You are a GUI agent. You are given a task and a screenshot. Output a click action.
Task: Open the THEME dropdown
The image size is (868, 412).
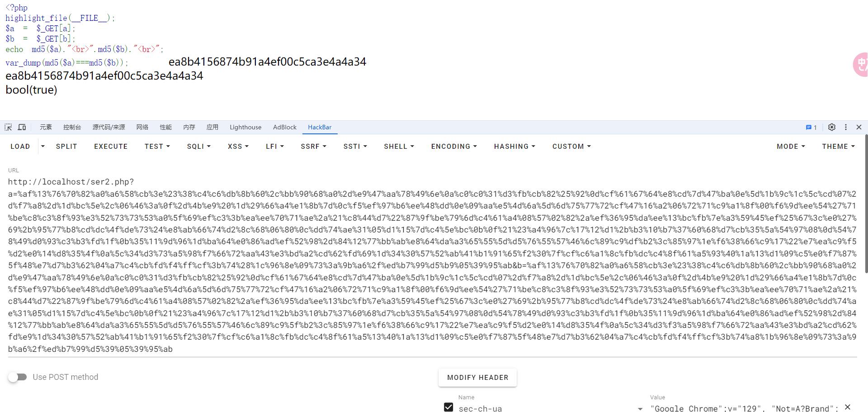coord(838,147)
